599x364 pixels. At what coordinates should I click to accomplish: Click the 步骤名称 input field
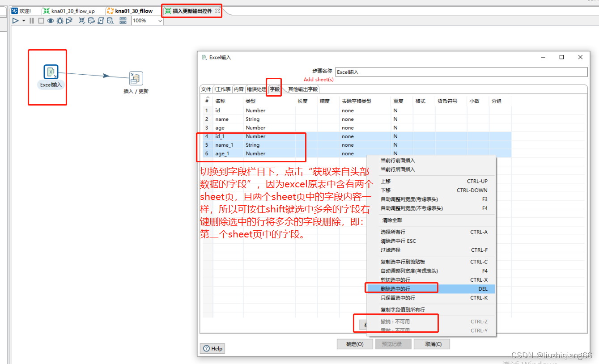[461, 72]
